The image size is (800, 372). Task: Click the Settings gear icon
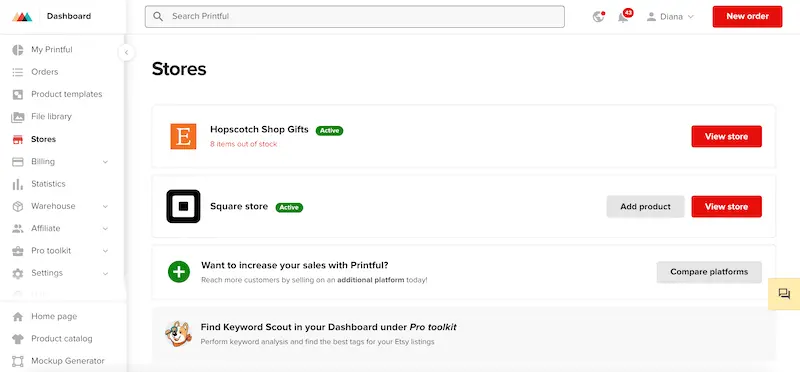(x=18, y=273)
